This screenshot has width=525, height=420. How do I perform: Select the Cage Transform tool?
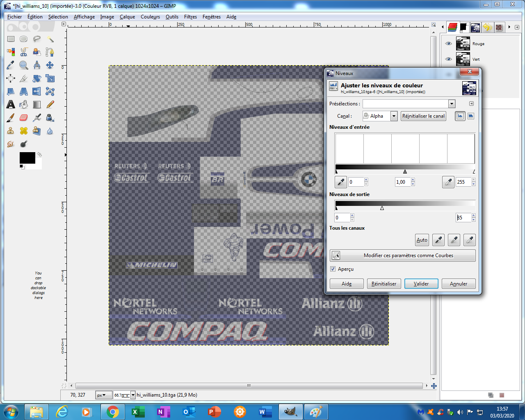pos(50,91)
